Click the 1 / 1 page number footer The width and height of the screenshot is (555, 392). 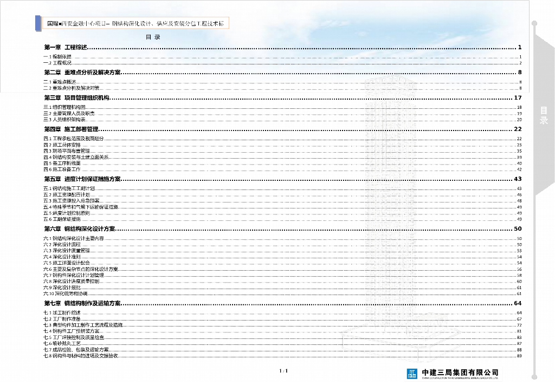click(283, 371)
